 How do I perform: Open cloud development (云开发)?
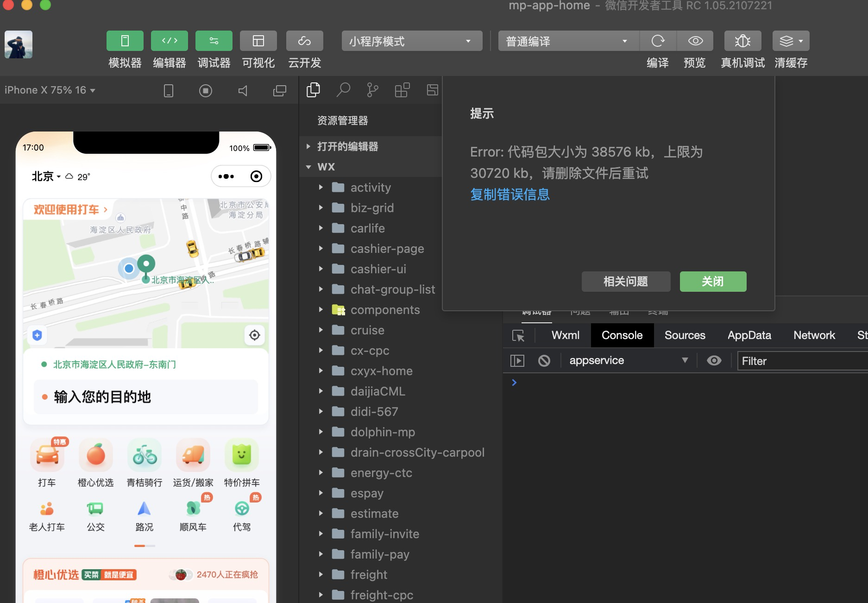tap(305, 41)
